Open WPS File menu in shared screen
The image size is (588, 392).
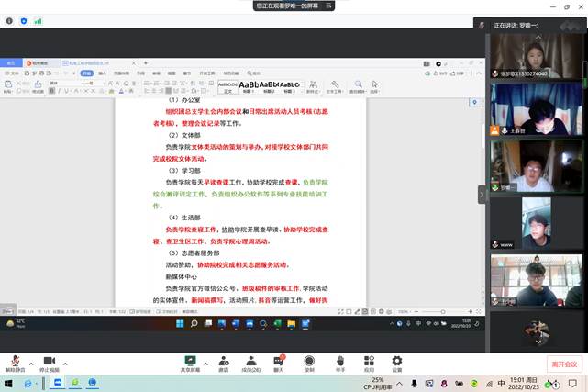12,73
